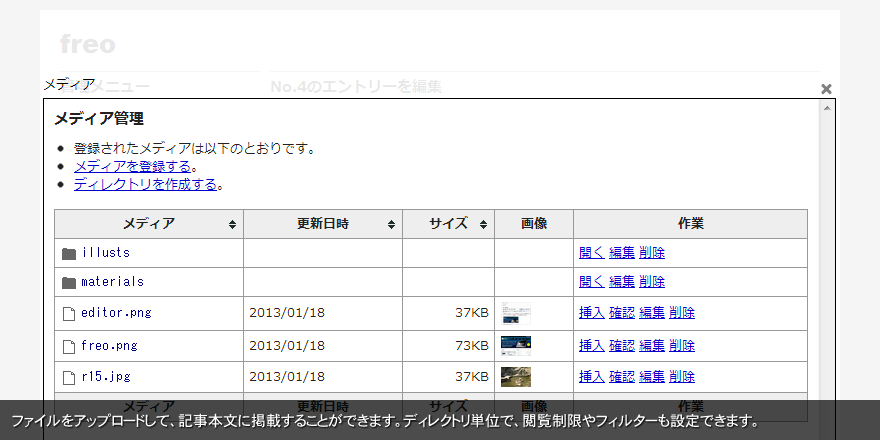The width and height of the screenshot is (880, 440).
Task: Click 削除 for illusts folder
Action: coord(652,253)
